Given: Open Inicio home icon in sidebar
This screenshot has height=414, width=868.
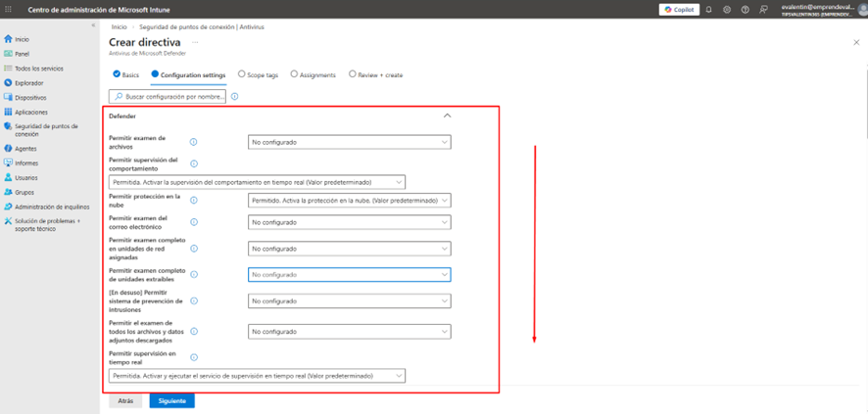Looking at the screenshot, I should click(x=9, y=39).
